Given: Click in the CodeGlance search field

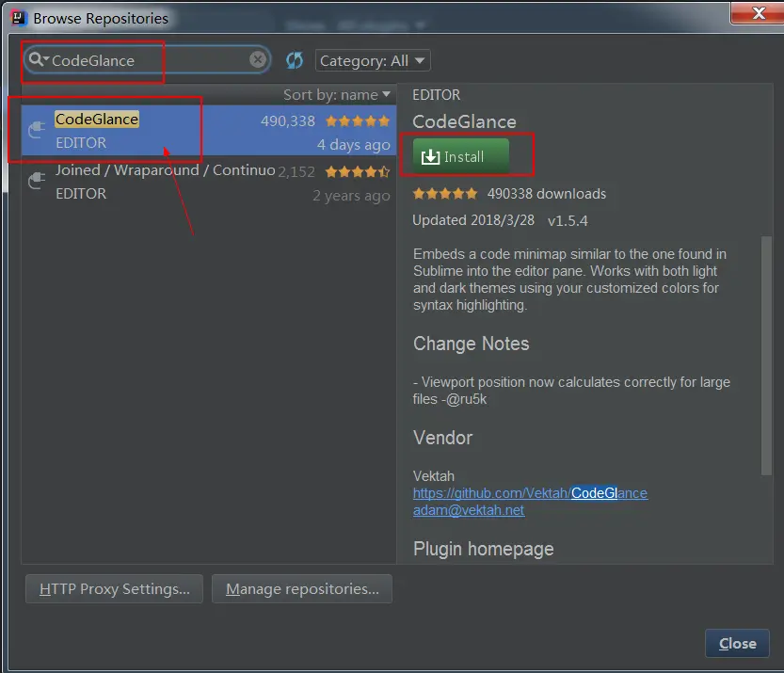Looking at the screenshot, I should point(147,60).
